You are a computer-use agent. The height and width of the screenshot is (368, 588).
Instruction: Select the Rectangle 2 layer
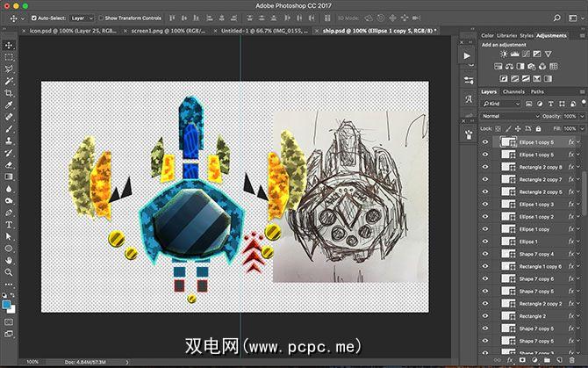(532, 316)
